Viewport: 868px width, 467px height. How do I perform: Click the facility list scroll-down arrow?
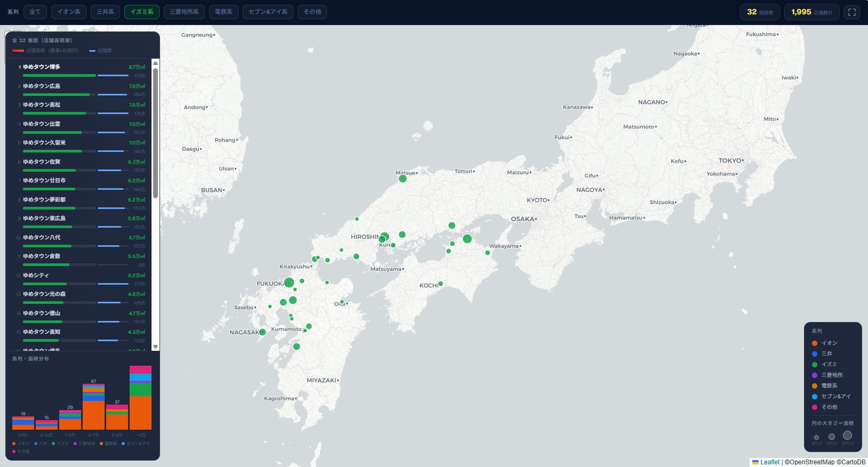(x=156, y=347)
